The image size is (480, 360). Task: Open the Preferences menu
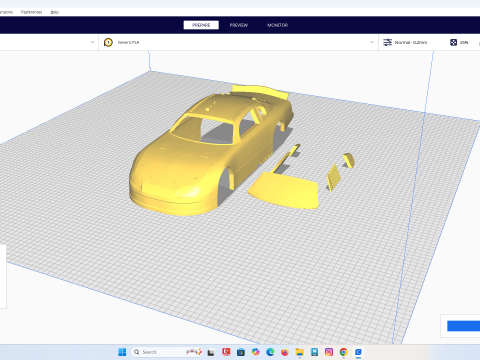[31, 12]
